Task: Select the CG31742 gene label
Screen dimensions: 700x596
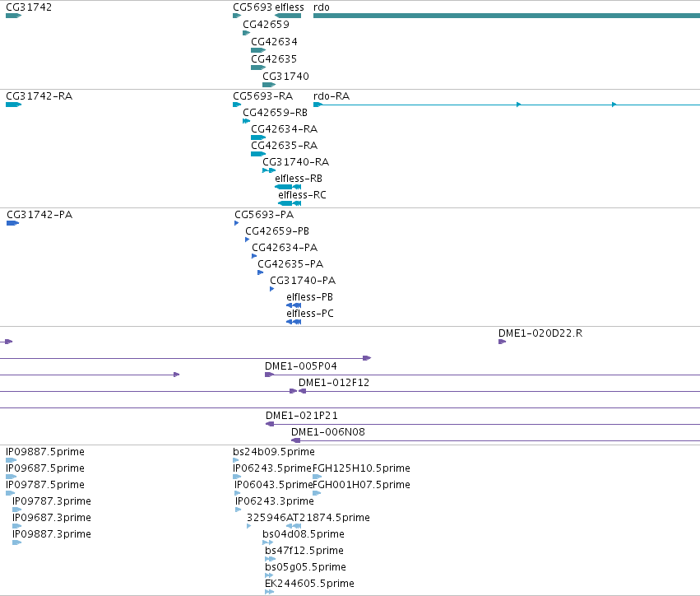Action: point(29,7)
